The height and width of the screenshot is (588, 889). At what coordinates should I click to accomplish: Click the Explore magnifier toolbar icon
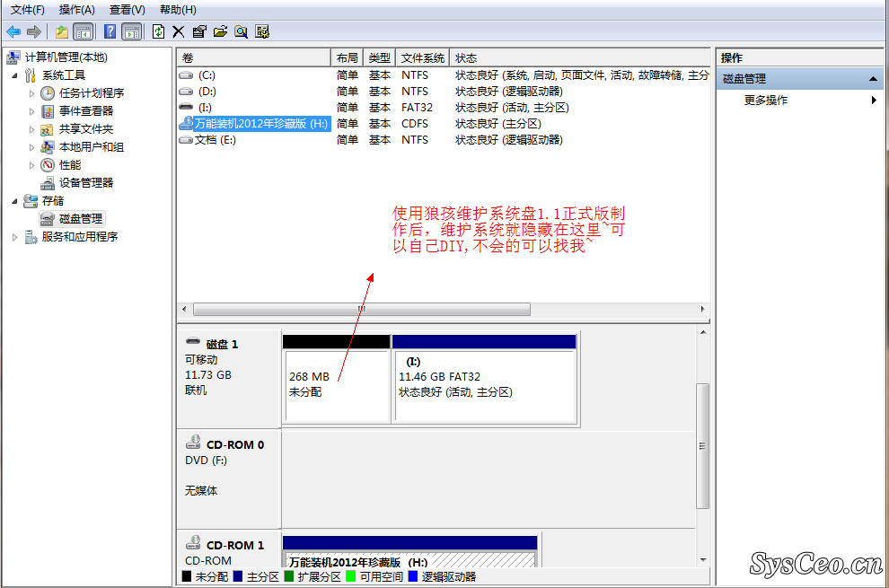tap(241, 31)
